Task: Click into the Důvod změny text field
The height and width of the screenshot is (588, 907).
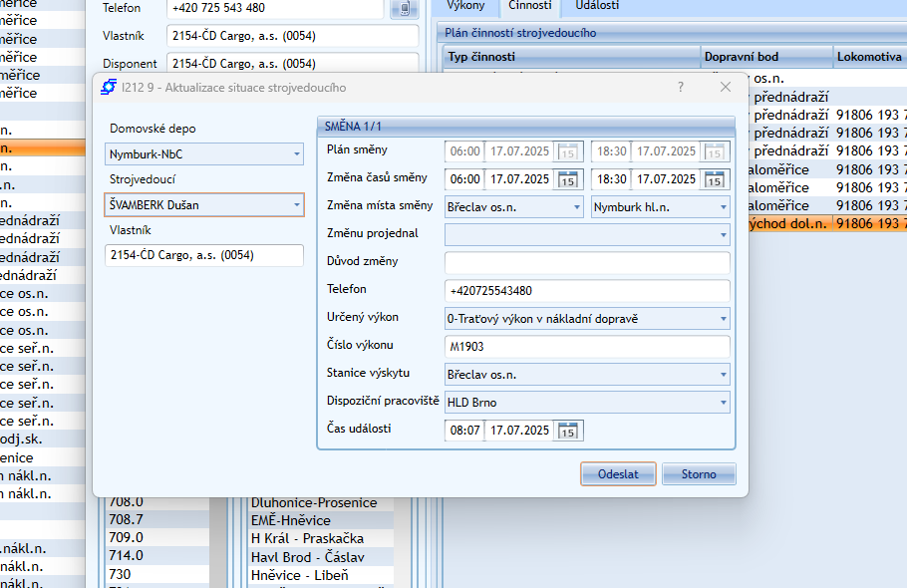Action: point(587,263)
